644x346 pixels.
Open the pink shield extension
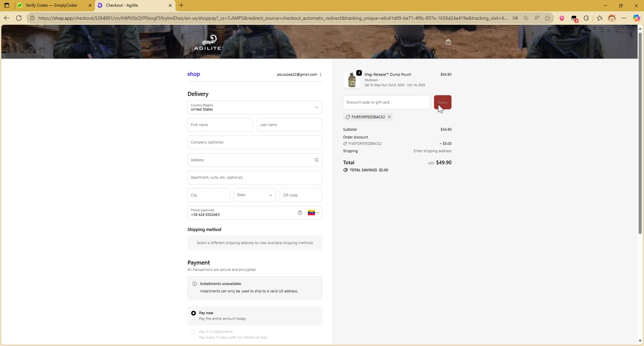pos(562,18)
